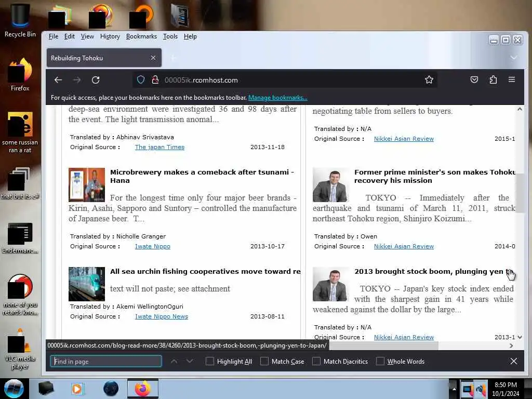The height and width of the screenshot is (399, 532).
Task: Open the Endermanc... desktop icon
Action: tap(20, 237)
